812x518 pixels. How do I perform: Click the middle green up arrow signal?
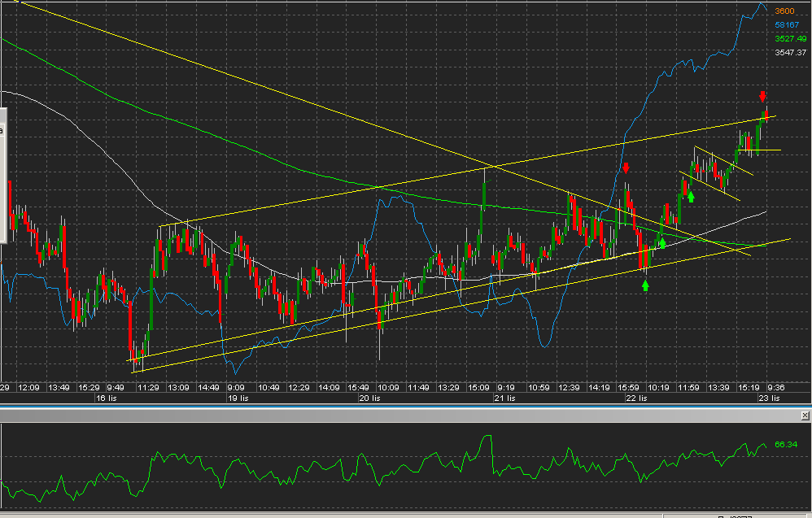tap(662, 242)
